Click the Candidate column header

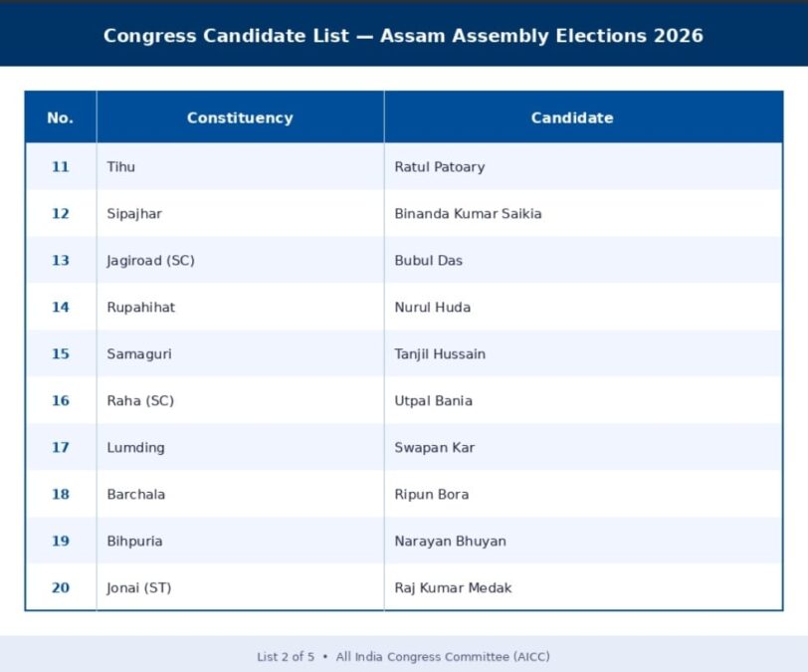(x=572, y=117)
